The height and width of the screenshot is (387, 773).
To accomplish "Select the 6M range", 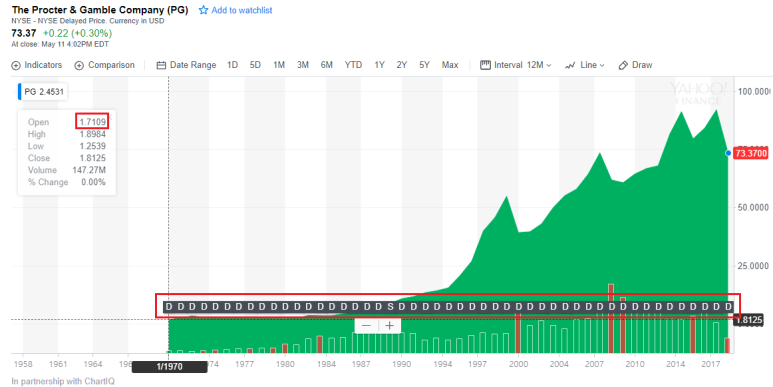I will [x=326, y=65].
